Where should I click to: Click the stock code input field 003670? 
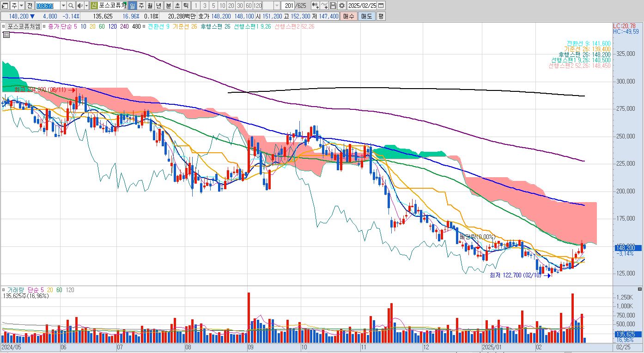(x=48, y=6)
